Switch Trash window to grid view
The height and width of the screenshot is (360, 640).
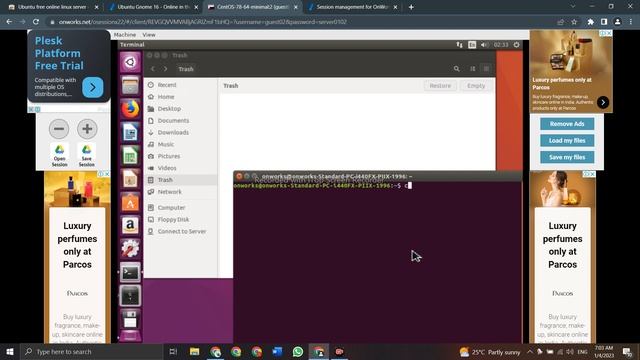pos(486,69)
